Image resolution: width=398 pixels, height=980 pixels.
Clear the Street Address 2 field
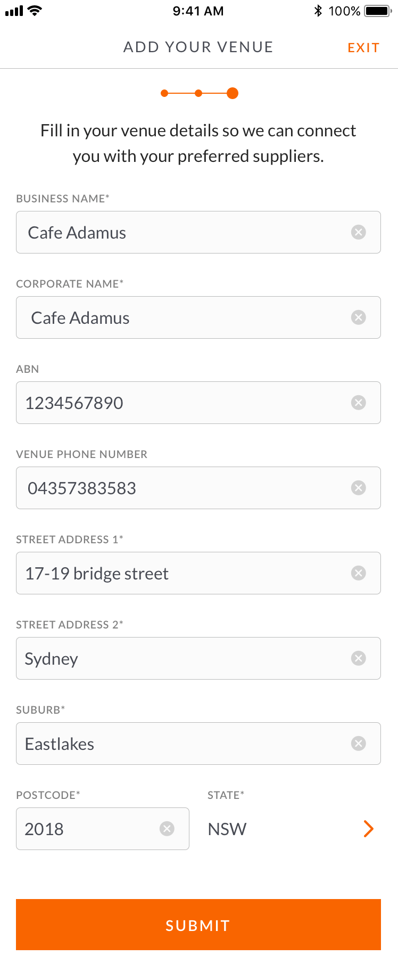click(359, 658)
